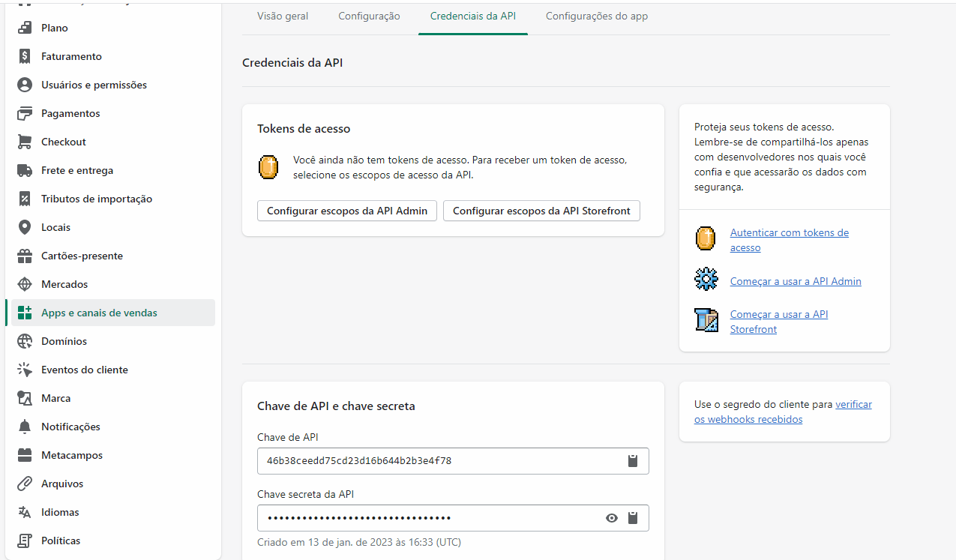
Task: Switch to the Configuração tab
Action: coord(369,16)
